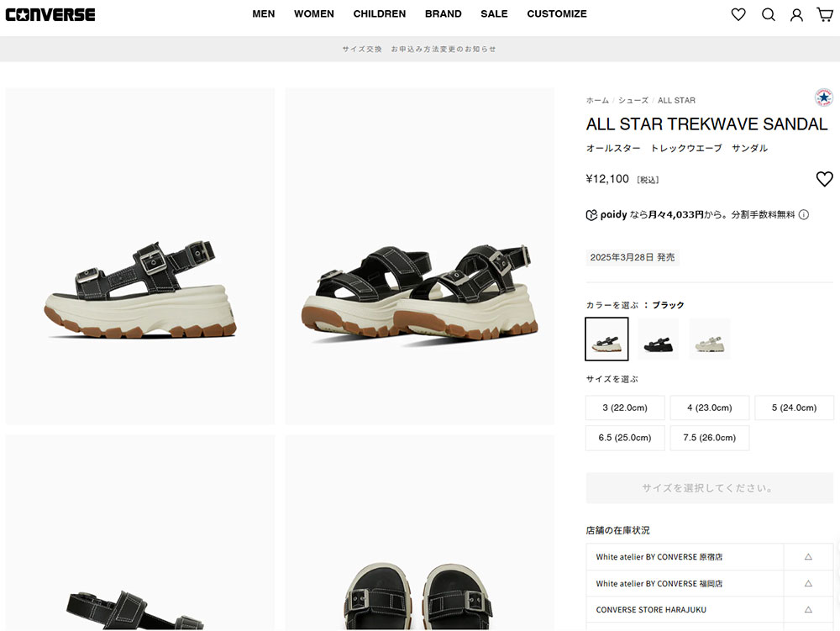Go to homepage via Converse logo
Viewport: 840px width, 631px height.
[x=50, y=14]
